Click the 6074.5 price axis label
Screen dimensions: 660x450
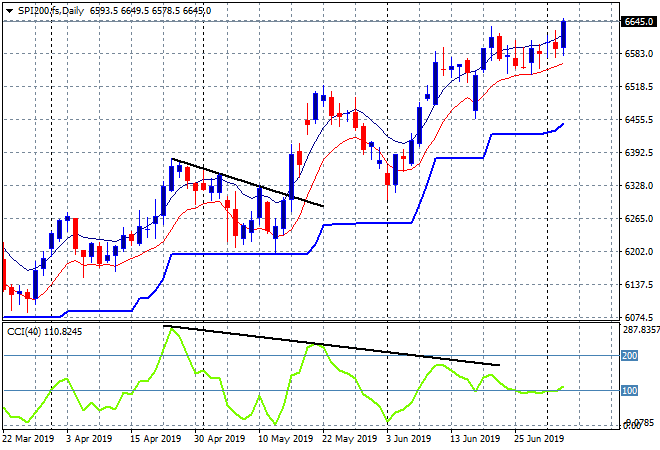(x=639, y=317)
